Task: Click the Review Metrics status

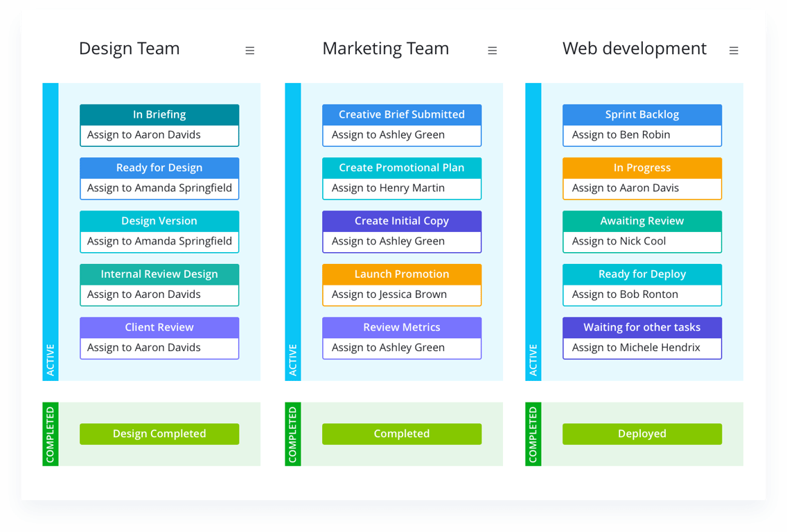Action: (402, 327)
